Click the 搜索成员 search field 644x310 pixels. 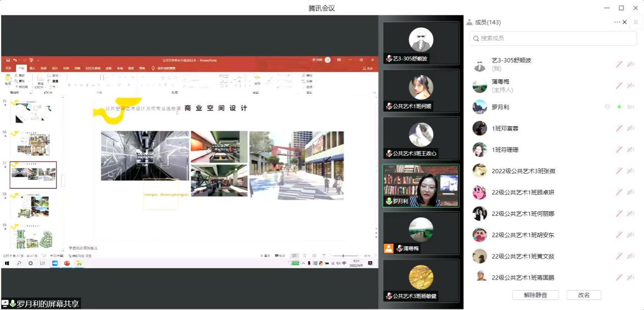[x=553, y=38]
